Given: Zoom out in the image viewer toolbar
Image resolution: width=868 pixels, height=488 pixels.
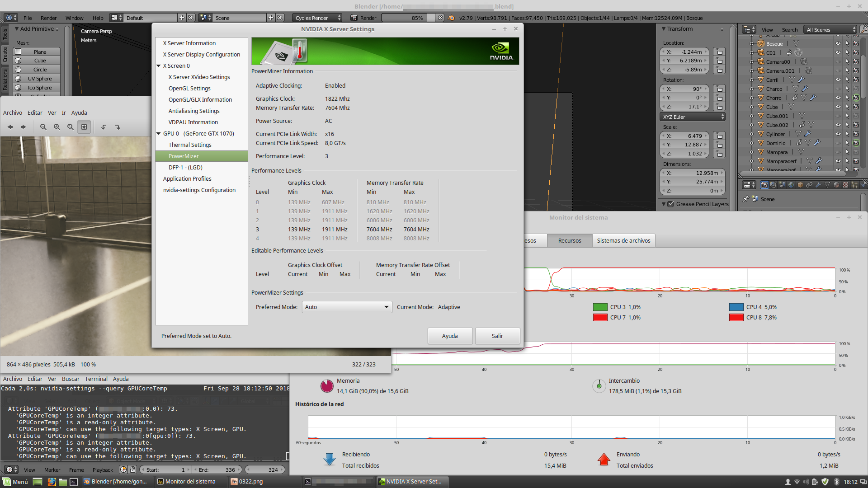Looking at the screenshot, I should (x=43, y=127).
